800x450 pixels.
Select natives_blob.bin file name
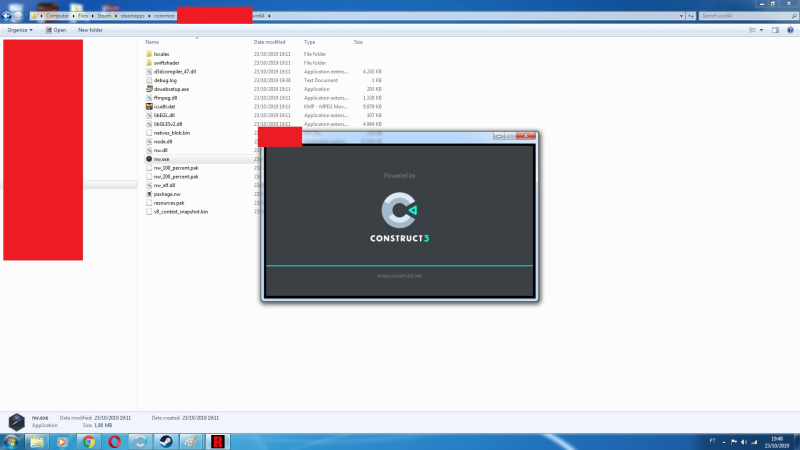click(x=172, y=133)
